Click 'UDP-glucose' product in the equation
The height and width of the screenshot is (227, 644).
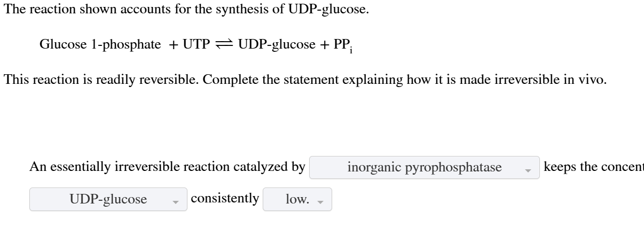click(277, 45)
